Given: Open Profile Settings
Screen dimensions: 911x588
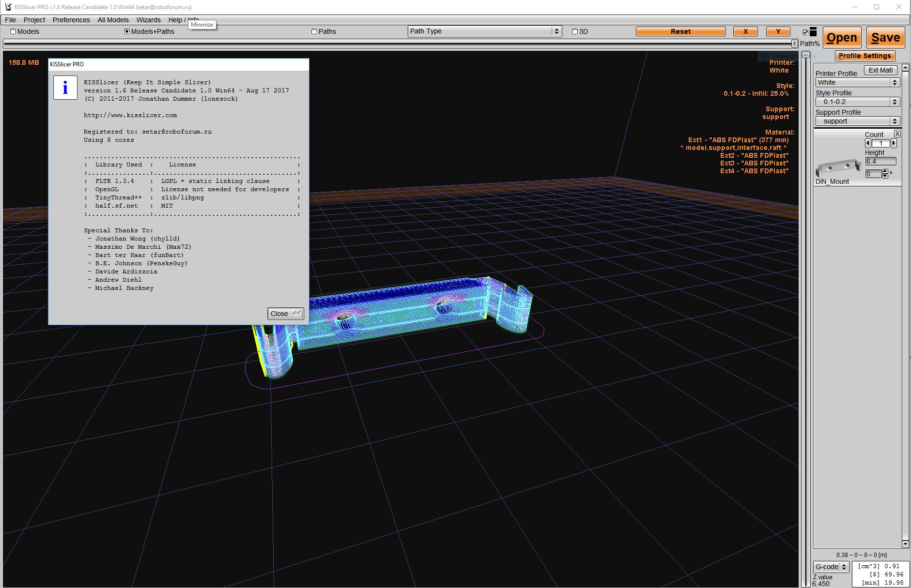Looking at the screenshot, I should [x=865, y=56].
